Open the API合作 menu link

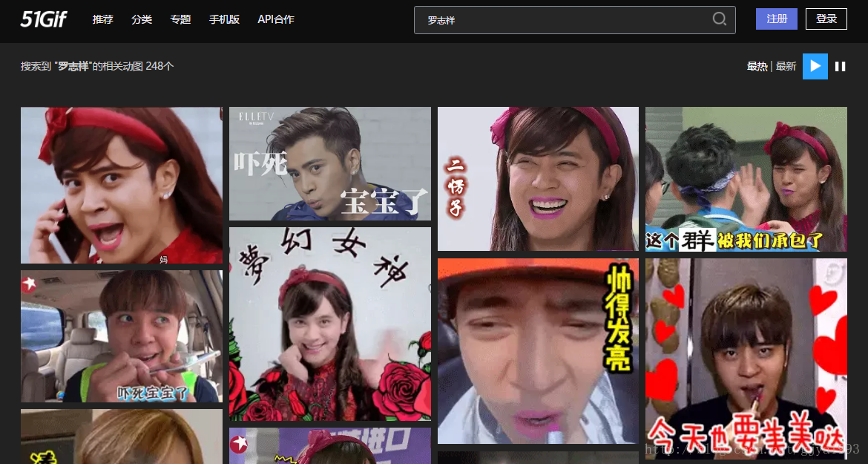[x=276, y=19]
